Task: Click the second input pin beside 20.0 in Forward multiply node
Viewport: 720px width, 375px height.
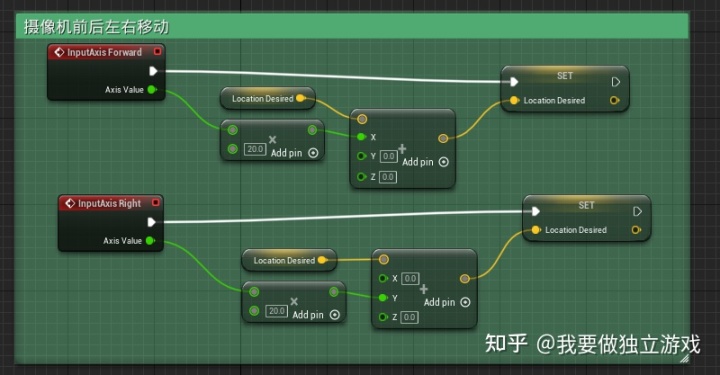Action: pyautogui.click(x=233, y=149)
